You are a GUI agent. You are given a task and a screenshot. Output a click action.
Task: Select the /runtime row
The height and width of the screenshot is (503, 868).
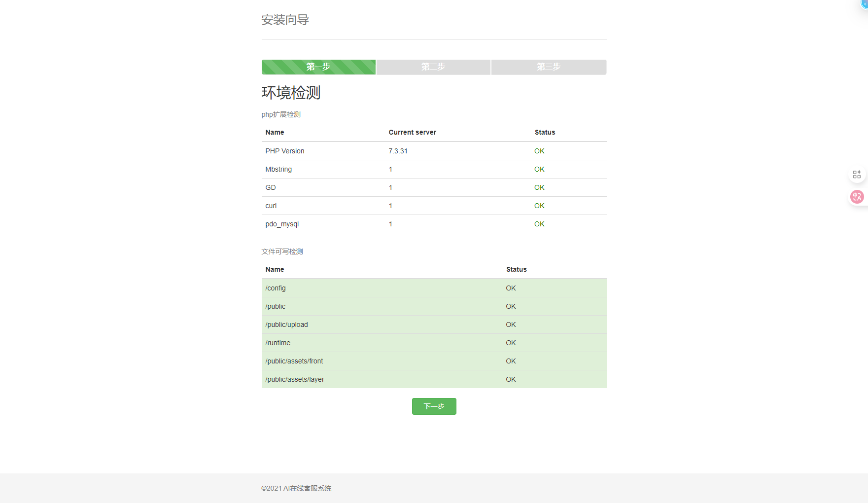point(434,343)
